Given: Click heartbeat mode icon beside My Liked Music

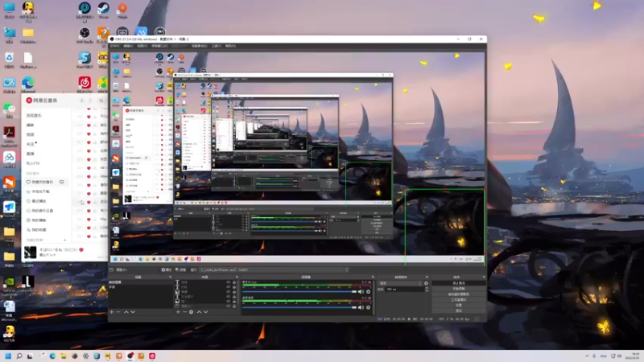Looking at the screenshot, I should [x=62, y=182].
